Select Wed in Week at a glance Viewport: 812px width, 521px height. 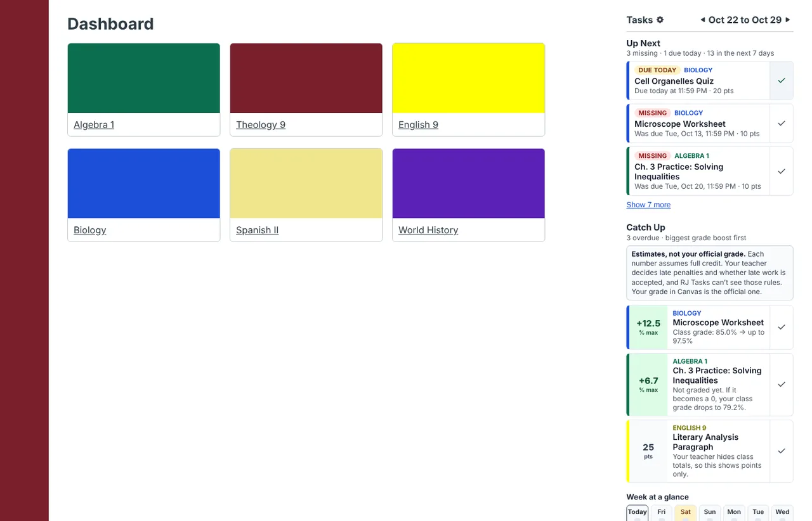click(782, 513)
